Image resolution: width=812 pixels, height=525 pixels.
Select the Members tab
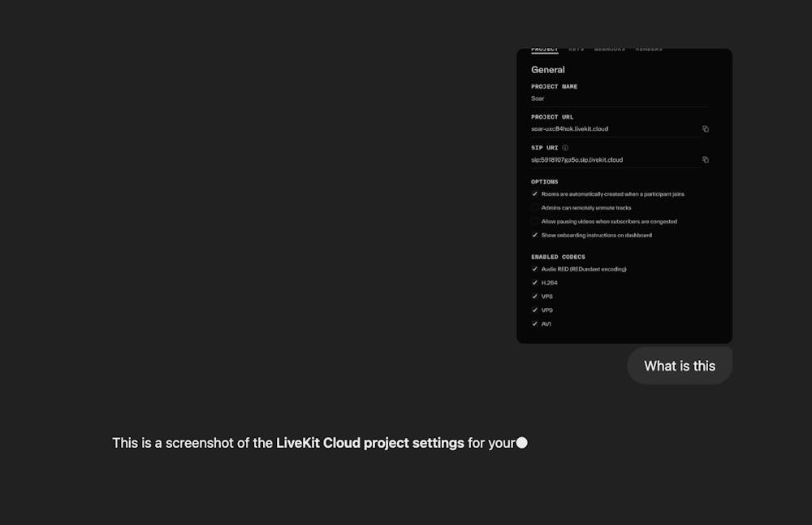(x=649, y=50)
